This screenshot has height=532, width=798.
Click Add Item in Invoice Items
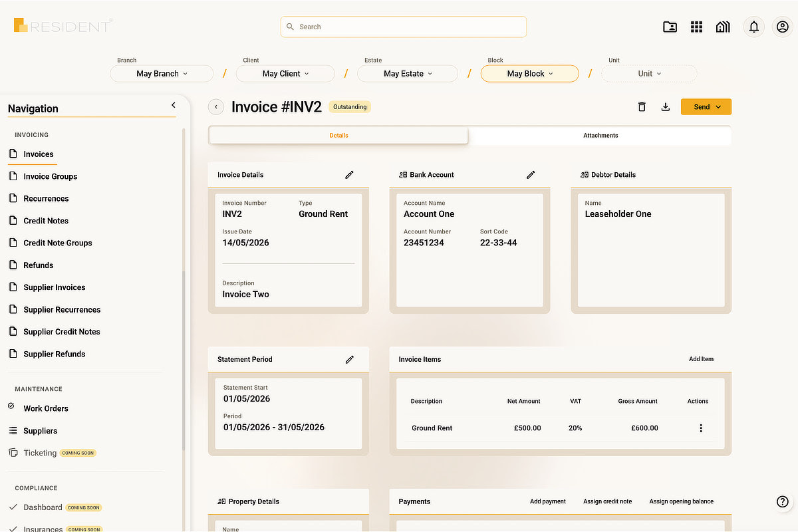(x=701, y=359)
